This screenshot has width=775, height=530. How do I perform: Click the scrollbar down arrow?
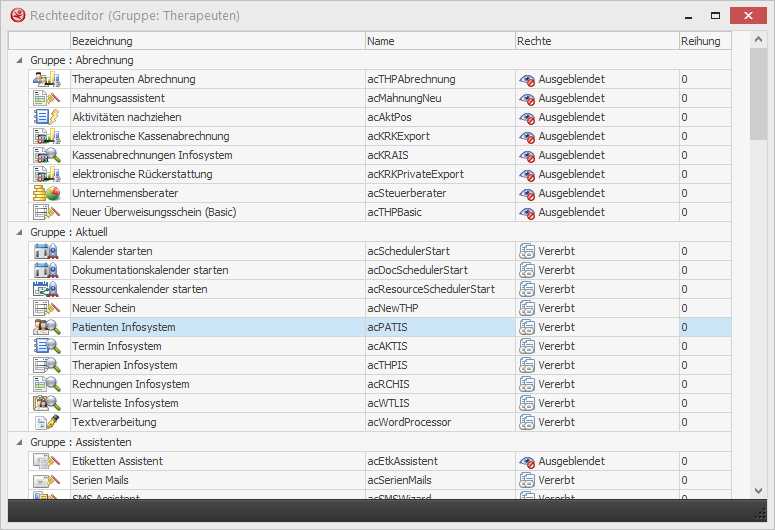(757, 490)
